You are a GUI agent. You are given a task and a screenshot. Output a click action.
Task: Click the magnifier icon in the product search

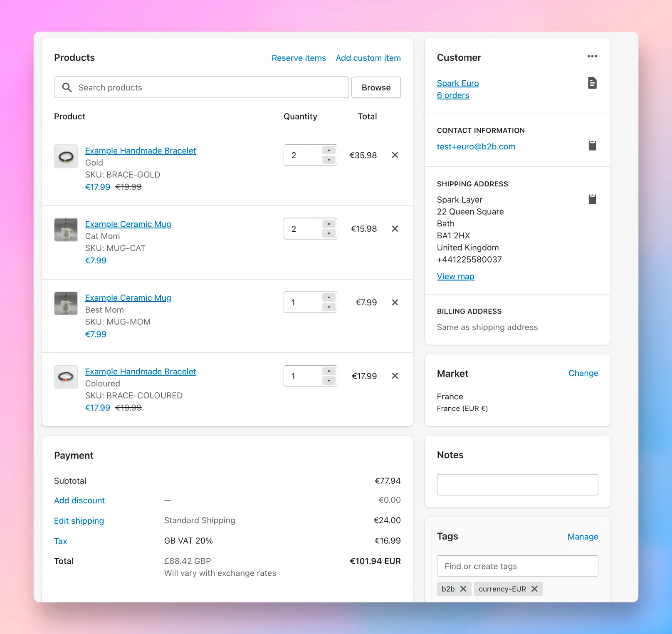point(67,87)
